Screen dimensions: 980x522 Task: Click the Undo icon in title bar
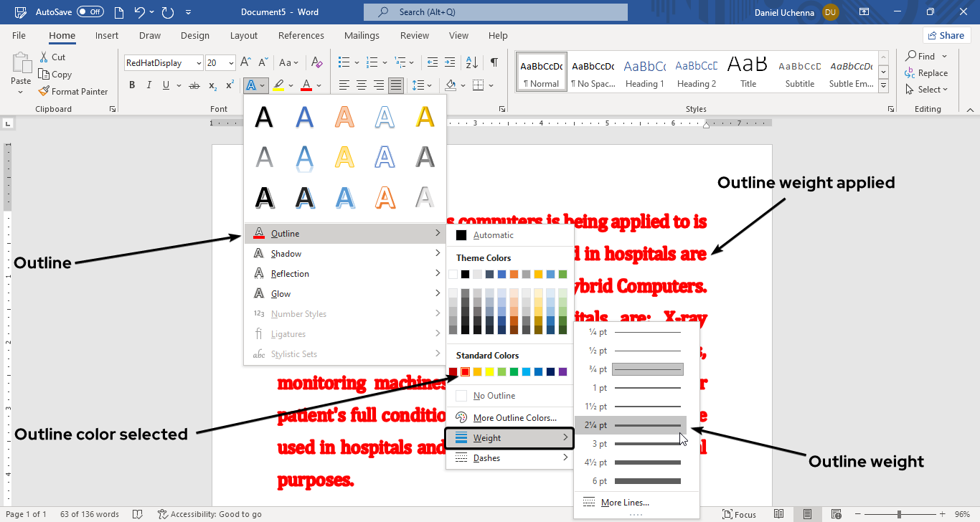point(139,12)
